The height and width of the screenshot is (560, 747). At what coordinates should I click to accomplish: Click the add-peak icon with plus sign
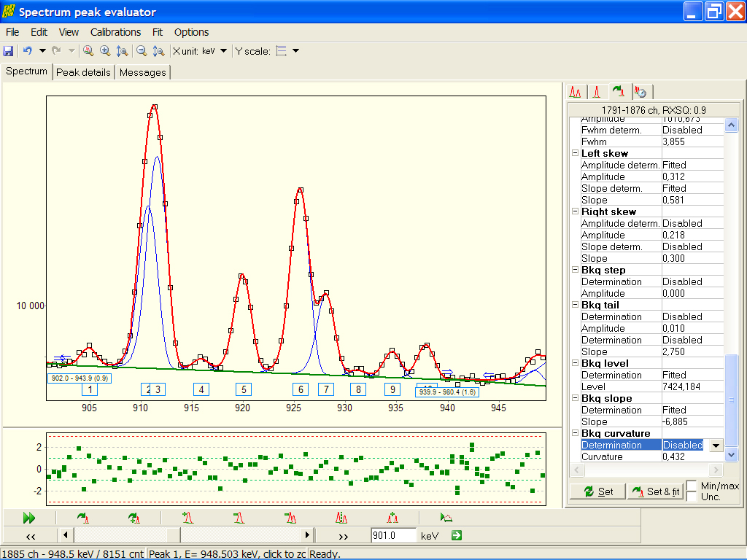pyautogui.click(x=187, y=518)
